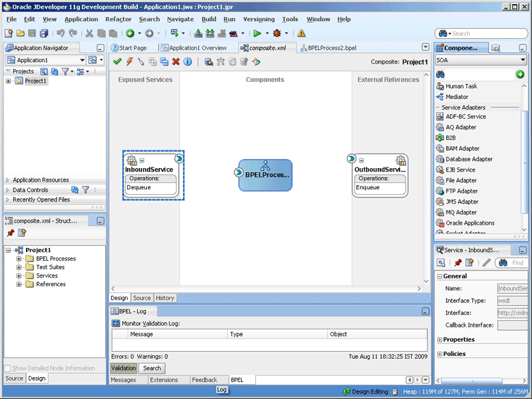Click the Make project build icon
This screenshot has height=399, width=532.
point(198,33)
